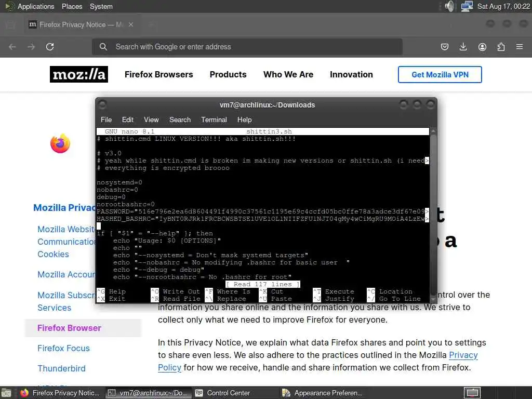This screenshot has height=399, width=532.
Task: Open Firefox Browsers navigation menu
Action: 159,74
